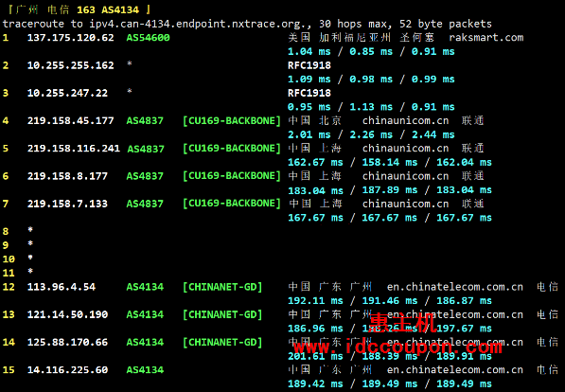Click en.chinatelecom.com.cn in hop 15
Image resolution: width=565 pixels, height=392 pixels.
[455, 370]
